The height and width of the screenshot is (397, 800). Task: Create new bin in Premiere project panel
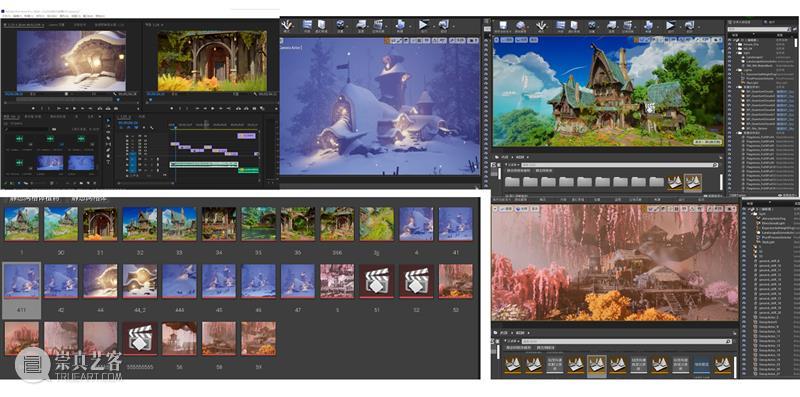[81, 183]
